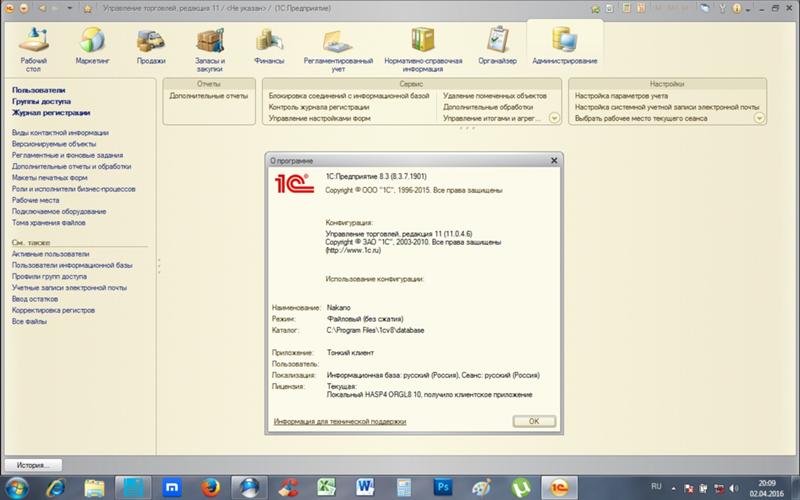Open Рабочие места list

tap(36, 199)
